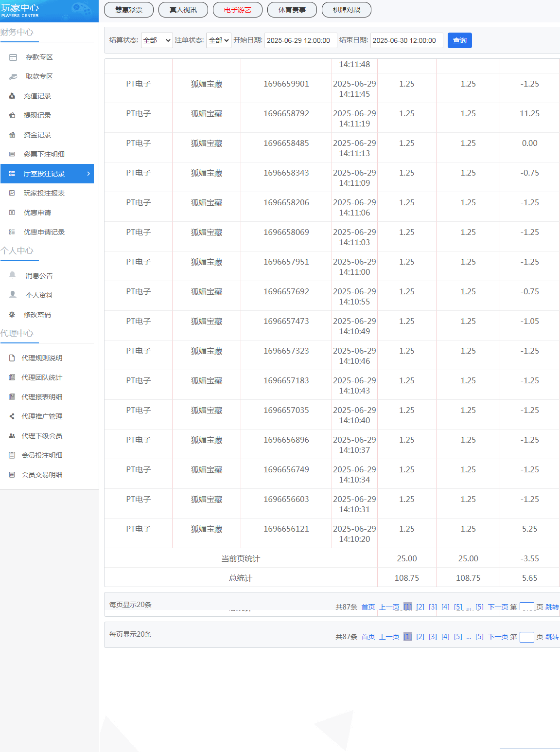Screen dimensions: 560x752
Task: Click the withdrawal zone (取款专区) icon
Action: [x=13, y=77]
